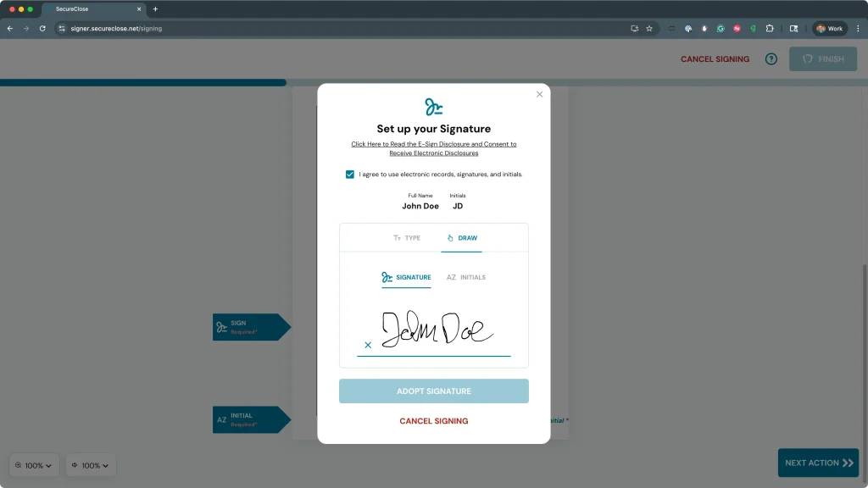
Task: Click the Adopt Signature button
Action: [x=433, y=391]
